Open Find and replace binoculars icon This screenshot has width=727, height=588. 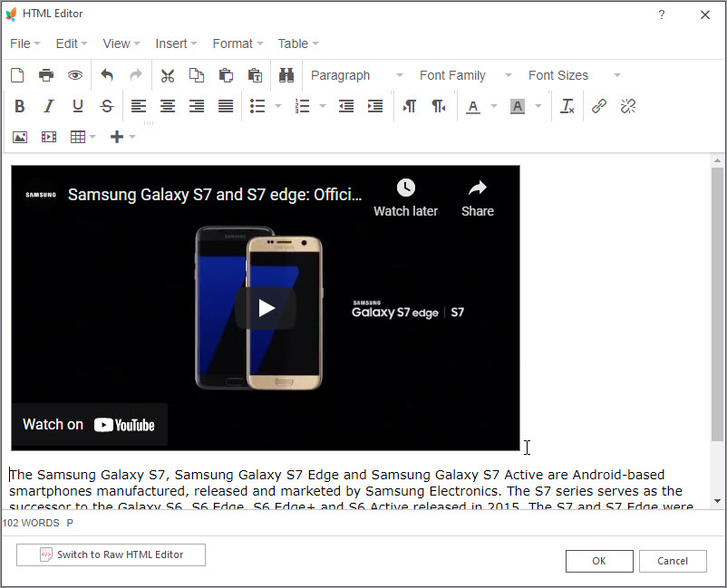pos(286,75)
